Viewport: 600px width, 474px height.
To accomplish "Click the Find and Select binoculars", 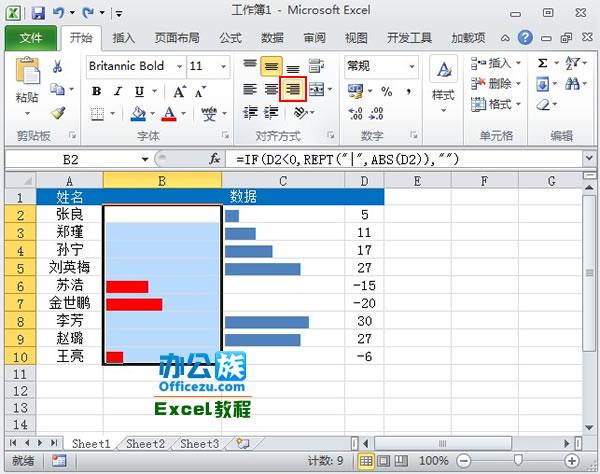I will click(572, 83).
